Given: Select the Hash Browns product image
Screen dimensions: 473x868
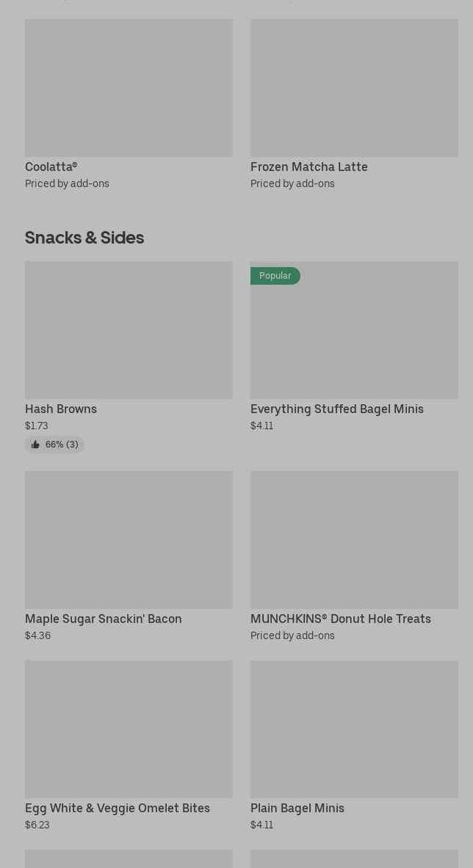Looking at the screenshot, I should pos(129,330).
